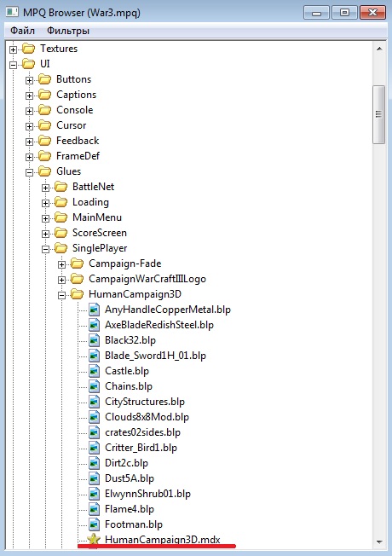Image resolution: width=392 pixels, height=556 pixels.
Task: Click the Console folder icon
Action: (x=44, y=110)
